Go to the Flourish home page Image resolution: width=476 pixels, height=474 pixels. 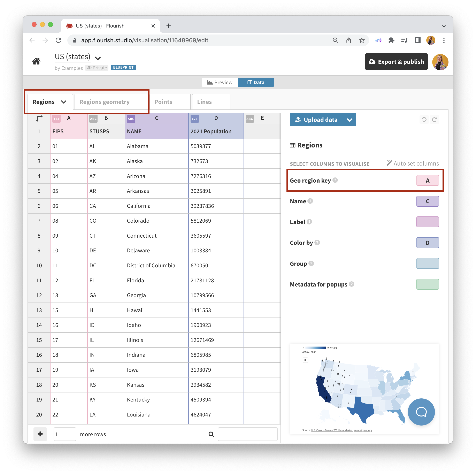pyautogui.click(x=36, y=61)
